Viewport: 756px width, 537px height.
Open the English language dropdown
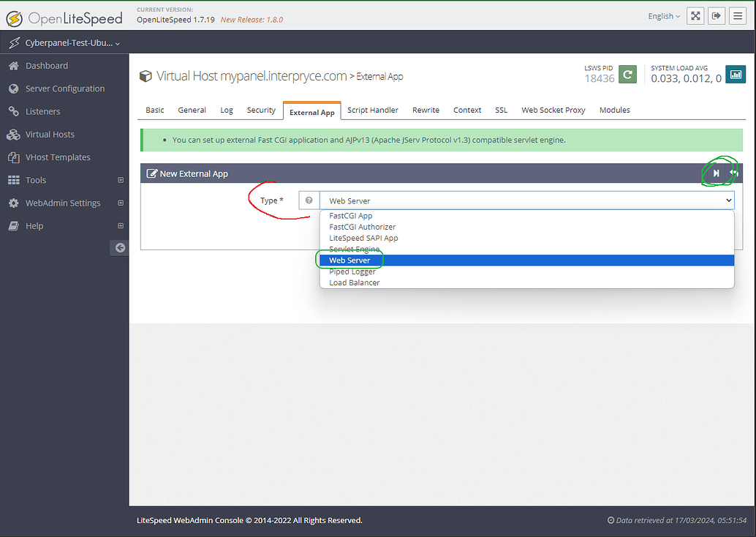[x=662, y=15]
